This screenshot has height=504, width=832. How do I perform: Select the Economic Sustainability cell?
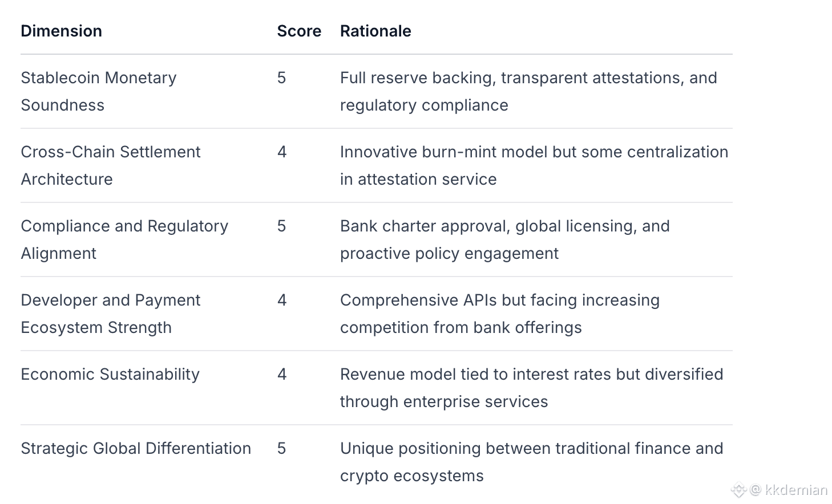tap(110, 374)
